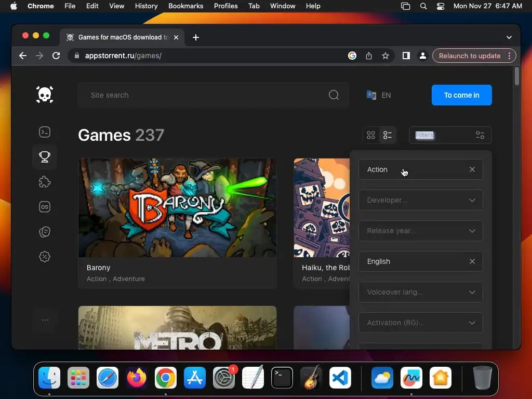This screenshot has width=532, height=399.
Task: Open System Settings from the Dock
Action: coord(224,378)
